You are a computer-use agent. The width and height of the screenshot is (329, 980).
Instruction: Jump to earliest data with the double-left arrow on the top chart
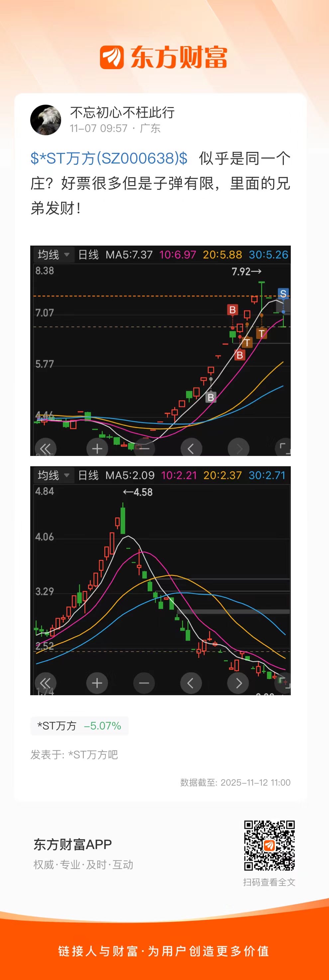click(46, 449)
